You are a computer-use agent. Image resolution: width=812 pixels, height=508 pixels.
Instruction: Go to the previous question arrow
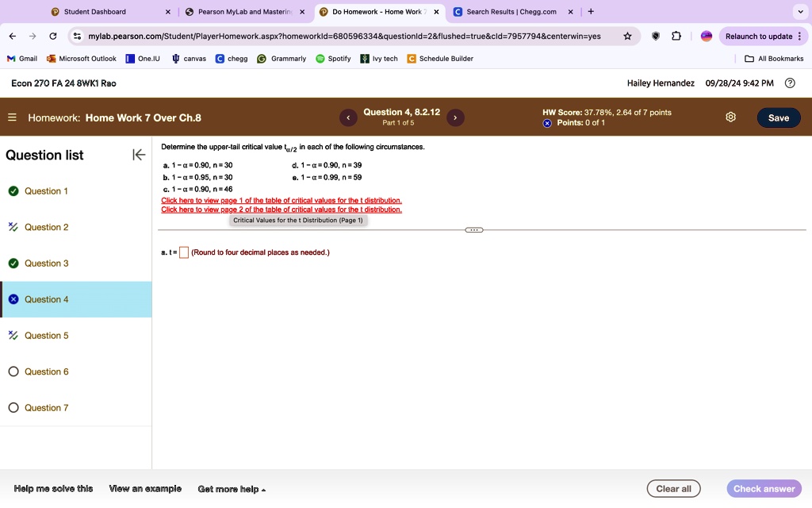[348, 117]
